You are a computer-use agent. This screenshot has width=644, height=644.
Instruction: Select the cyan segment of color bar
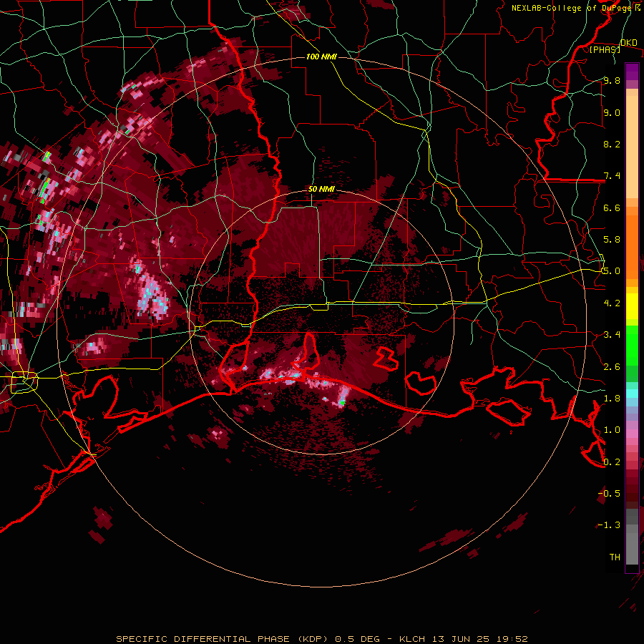tap(632, 394)
